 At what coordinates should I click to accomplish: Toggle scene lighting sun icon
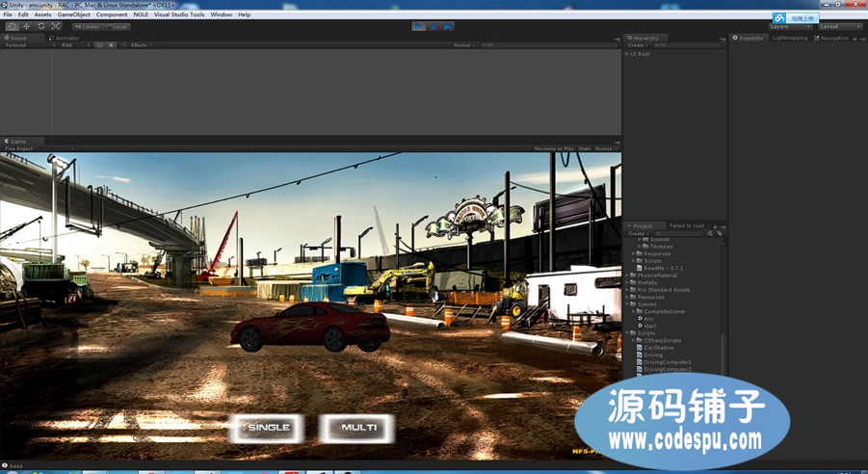coord(112,45)
